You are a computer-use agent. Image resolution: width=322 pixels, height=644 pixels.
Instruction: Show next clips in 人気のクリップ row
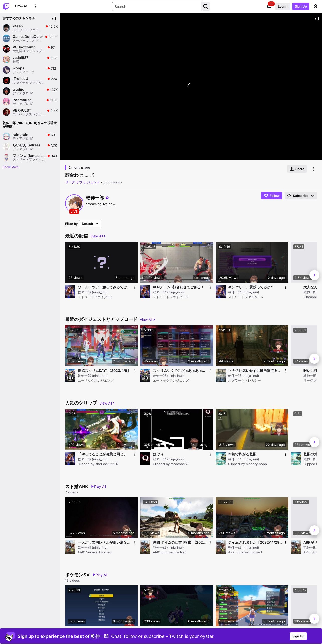coord(314,442)
